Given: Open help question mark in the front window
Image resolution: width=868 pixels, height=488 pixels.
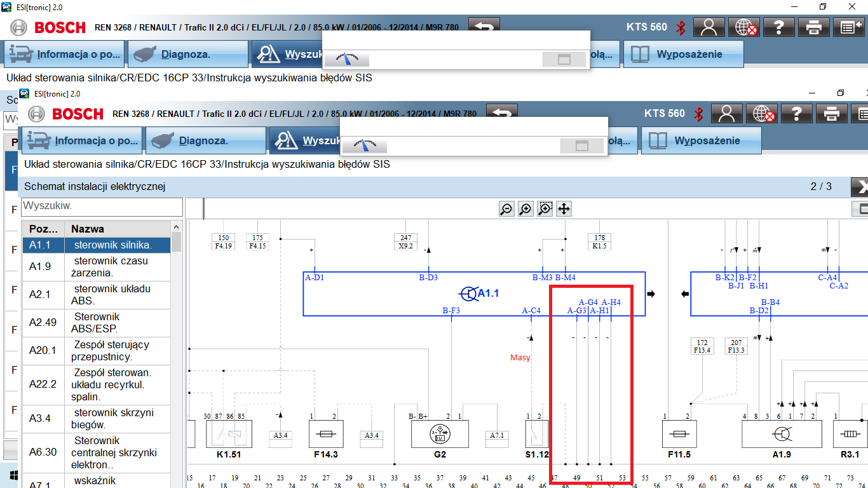Looking at the screenshot, I should click(797, 114).
